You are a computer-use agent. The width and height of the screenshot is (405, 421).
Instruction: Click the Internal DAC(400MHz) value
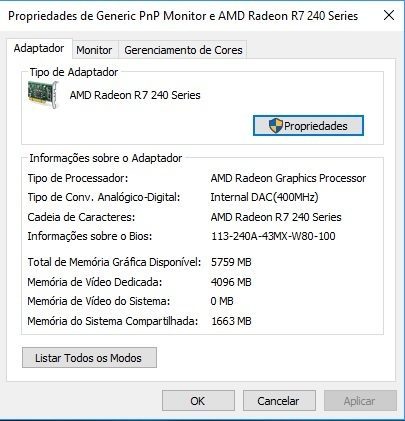point(264,197)
